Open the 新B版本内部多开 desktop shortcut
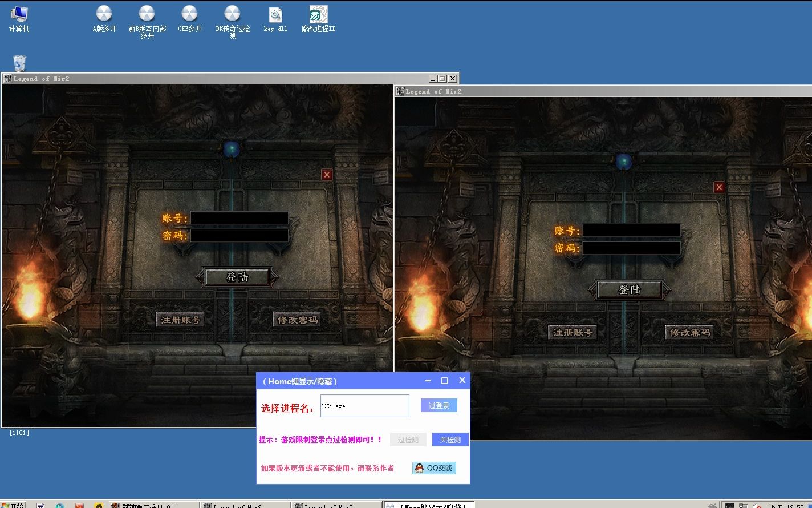This screenshot has width=812, height=508. 147,22
